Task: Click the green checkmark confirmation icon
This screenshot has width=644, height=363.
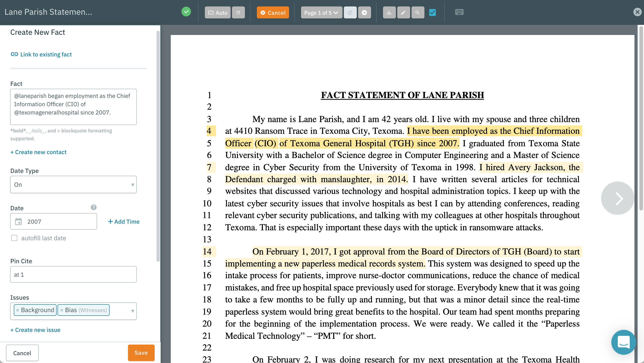Action: click(186, 11)
